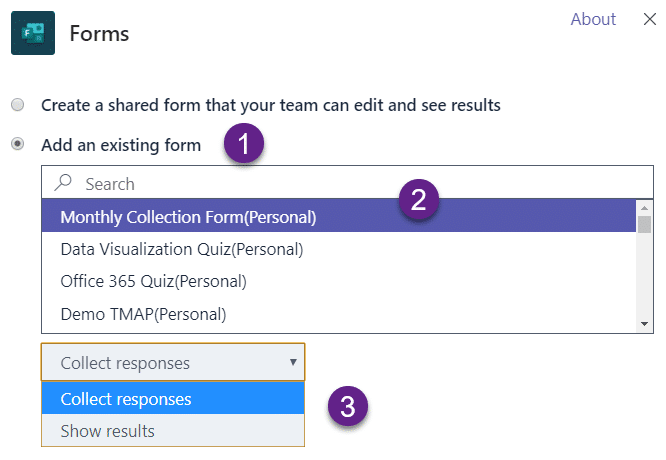The image size is (666, 460).
Task: Click the dropdown arrow on Collect responses
Action: tap(293, 362)
